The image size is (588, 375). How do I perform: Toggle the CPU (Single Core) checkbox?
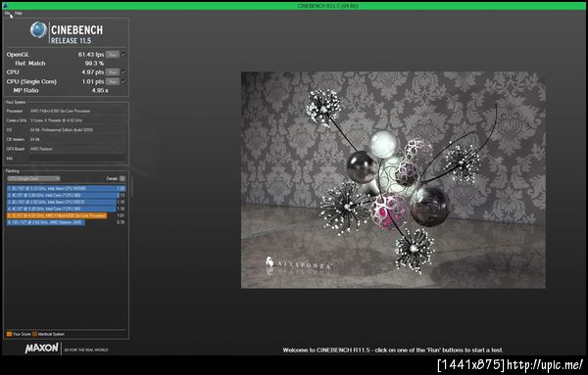coord(123,81)
